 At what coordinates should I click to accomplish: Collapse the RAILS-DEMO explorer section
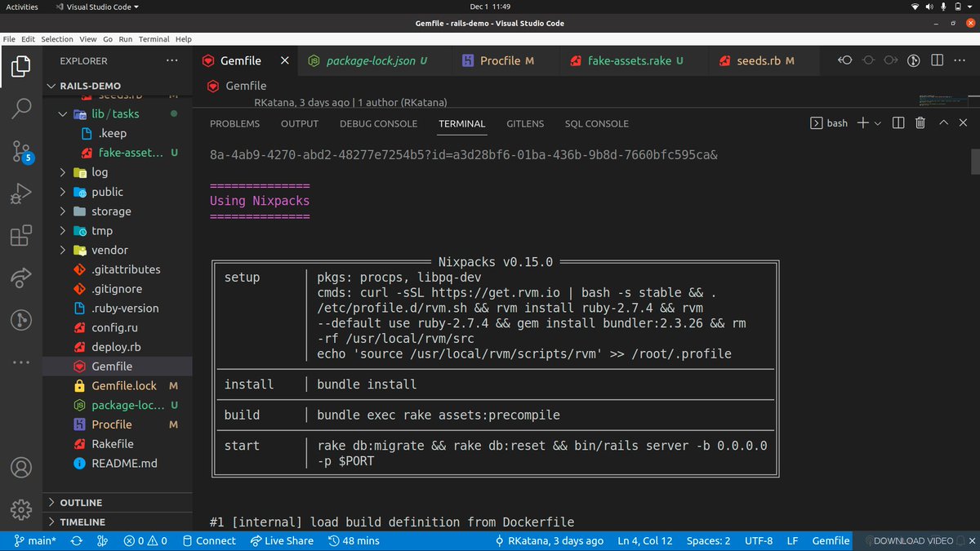(x=117, y=86)
